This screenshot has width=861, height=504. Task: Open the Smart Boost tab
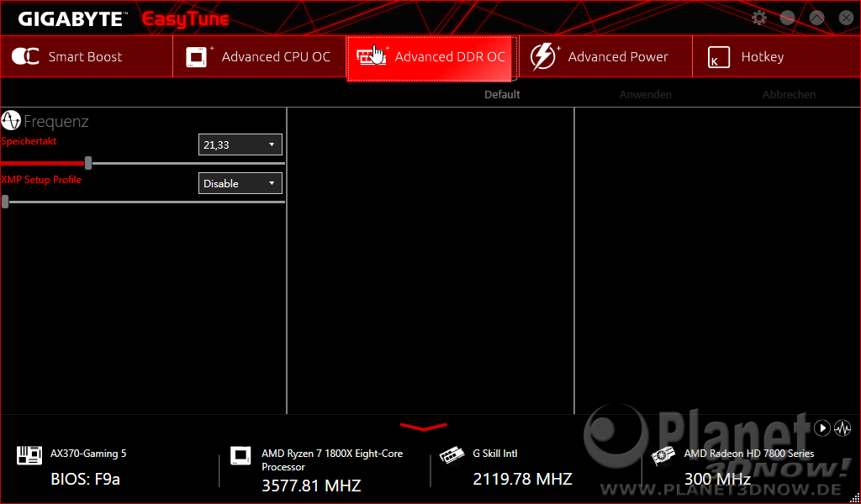(x=87, y=56)
